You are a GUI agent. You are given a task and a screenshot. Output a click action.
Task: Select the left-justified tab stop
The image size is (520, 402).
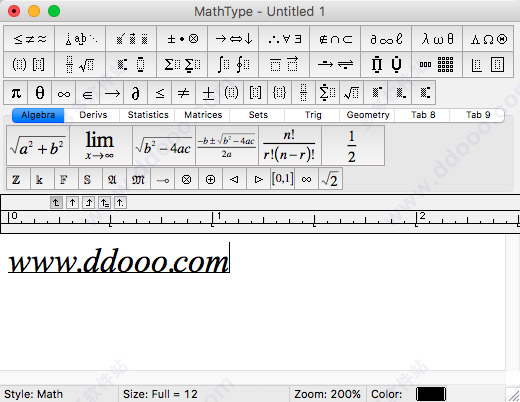(x=56, y=202)
